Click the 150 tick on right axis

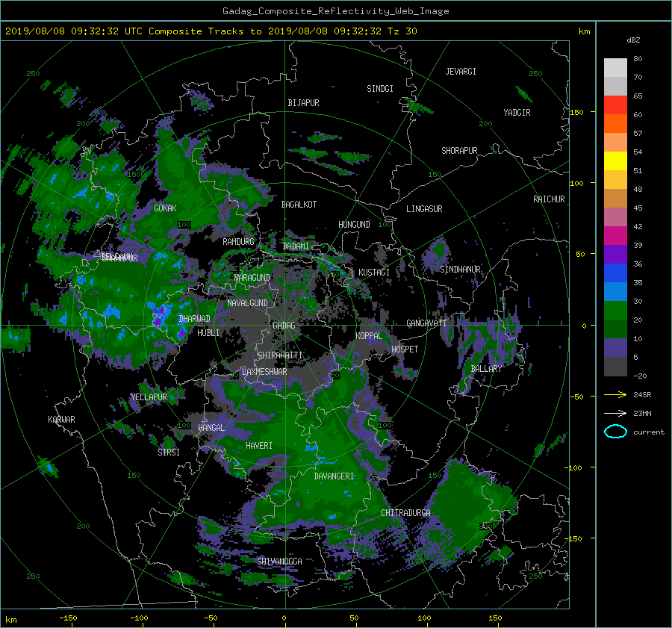point(577,112)
